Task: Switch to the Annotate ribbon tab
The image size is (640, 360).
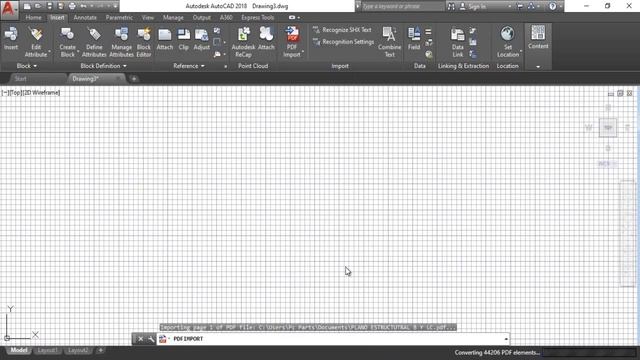Action: pyautogui.click(x=85, y=18)
